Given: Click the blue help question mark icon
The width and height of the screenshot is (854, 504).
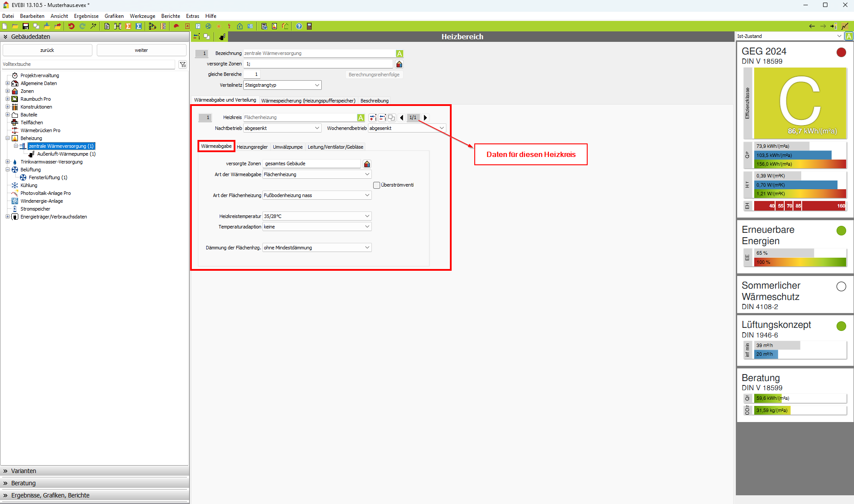Looking at the screenshot, I should click(x=299, y=26).
